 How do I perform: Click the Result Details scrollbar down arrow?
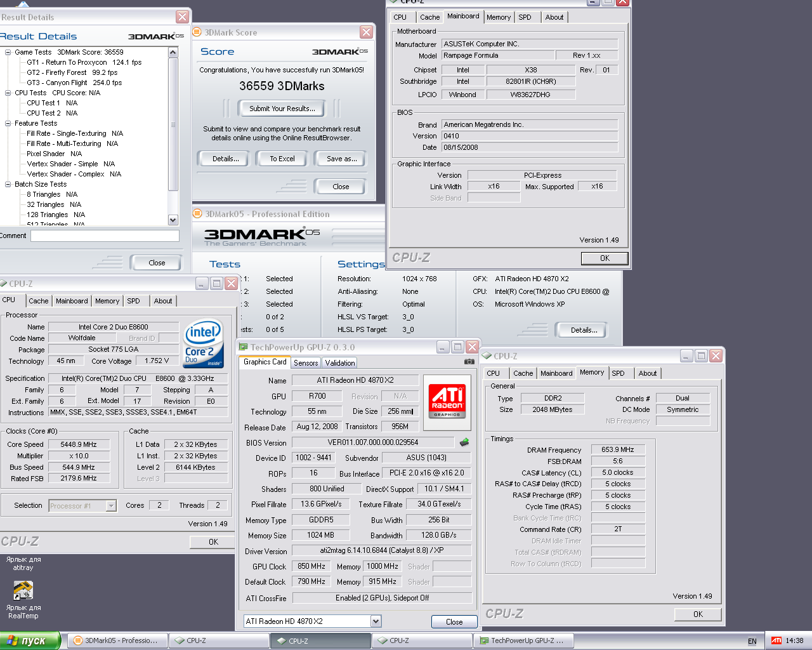point(173,220)
